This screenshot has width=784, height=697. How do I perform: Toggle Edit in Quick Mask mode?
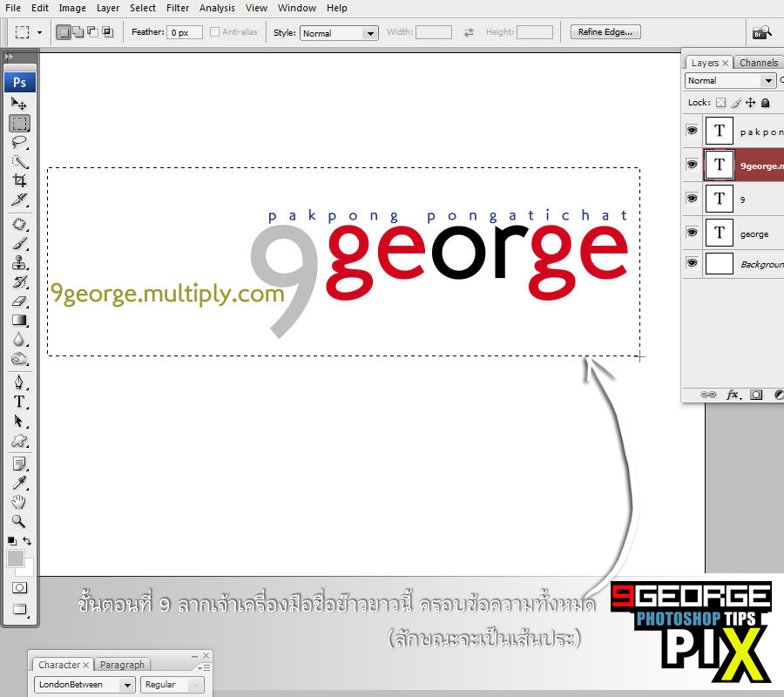click(x=19, y=587)
